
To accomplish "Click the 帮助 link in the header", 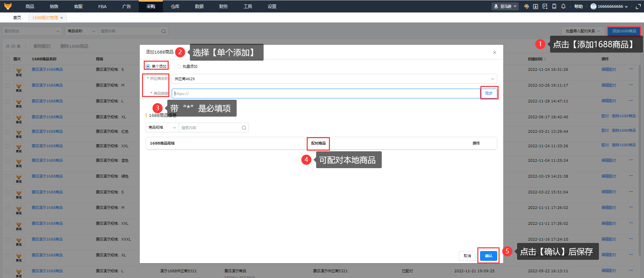I will tap(578, 6).
